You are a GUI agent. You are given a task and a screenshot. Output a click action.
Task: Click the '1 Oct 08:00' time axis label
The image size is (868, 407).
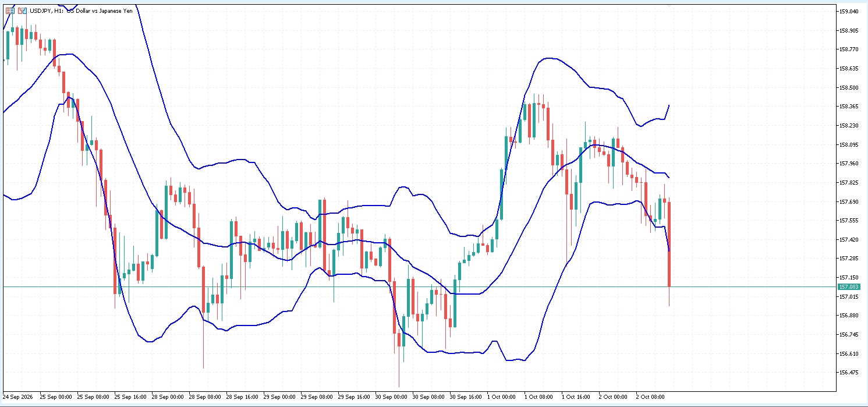(x=539, y=397)
